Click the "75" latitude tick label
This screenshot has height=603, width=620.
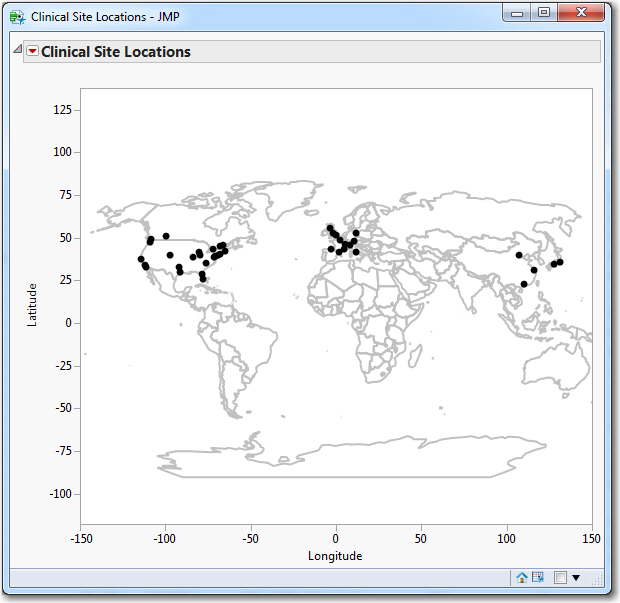click(66, 195)
